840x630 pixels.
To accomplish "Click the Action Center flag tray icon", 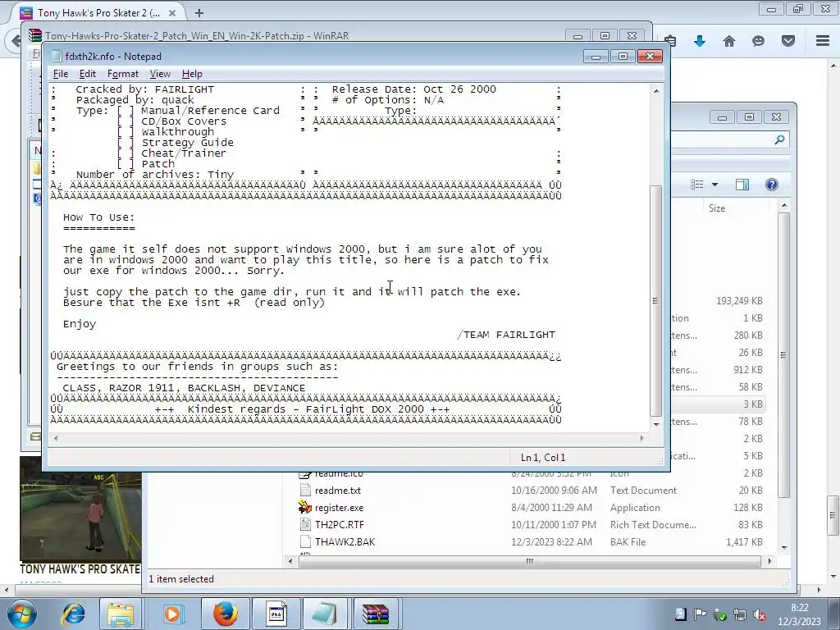I will [x=700, y=614].
